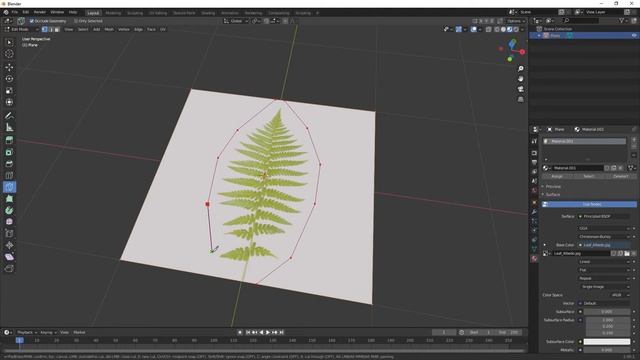The width and height of the screenshot is (640, 360).
Task: Click the viewport pan hand icon
Action: point(520,79)
